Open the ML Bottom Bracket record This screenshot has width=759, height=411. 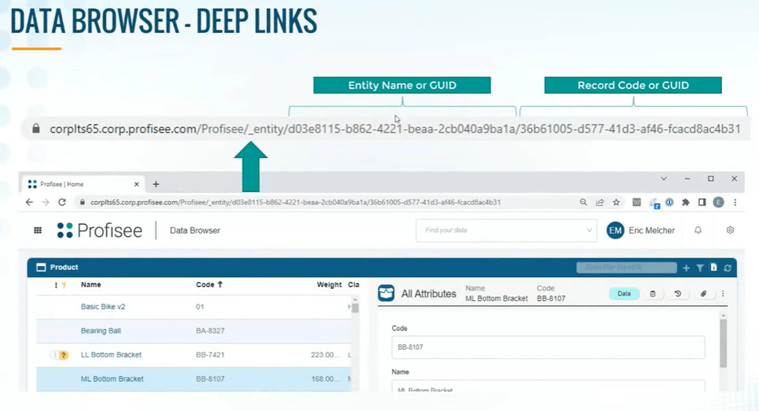(112, 379)
